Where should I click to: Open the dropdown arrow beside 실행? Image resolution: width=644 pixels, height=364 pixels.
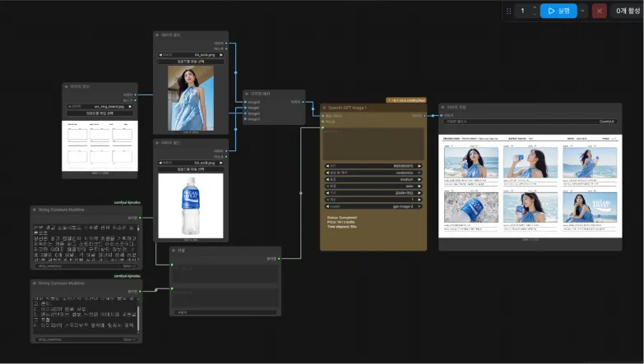tap(582, 11)
